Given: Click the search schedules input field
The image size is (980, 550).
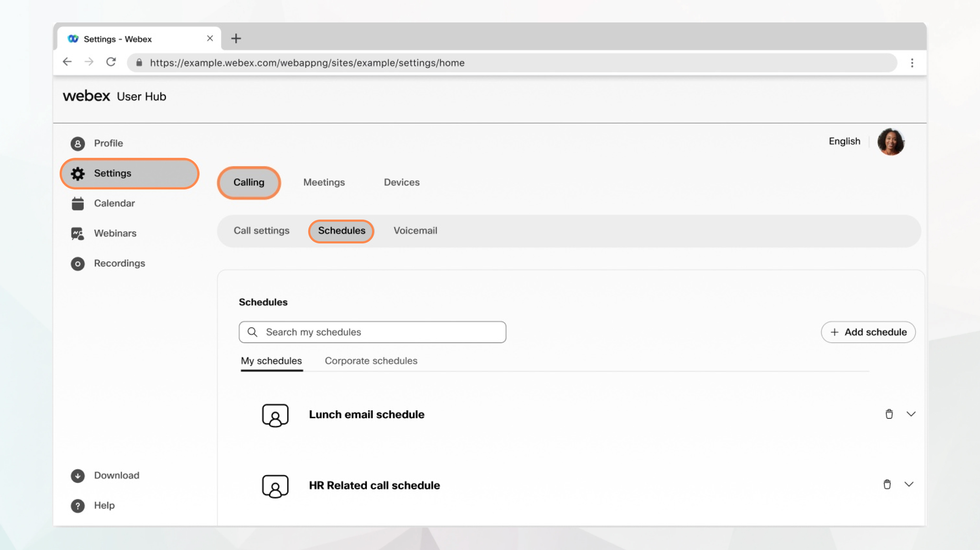Looking at the screenshot, I should tap(372, 331).
